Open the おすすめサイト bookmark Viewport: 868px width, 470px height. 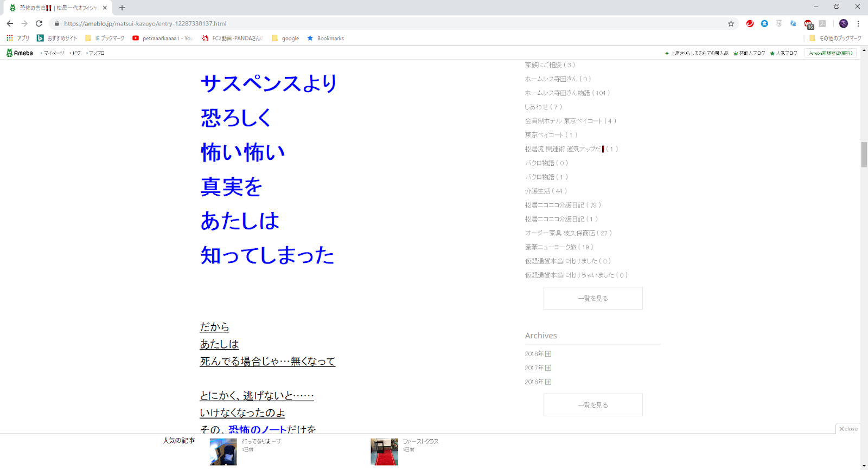pos(57,38)
